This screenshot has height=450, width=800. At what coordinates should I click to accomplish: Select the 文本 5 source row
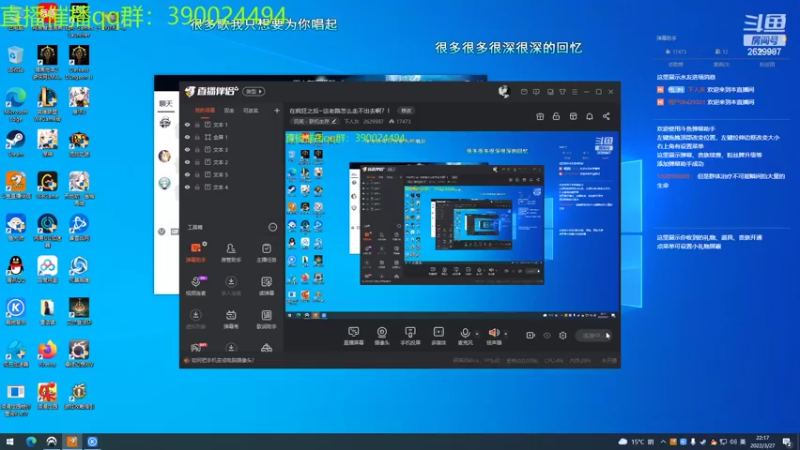pyautogui.click(x=232, y=174)
